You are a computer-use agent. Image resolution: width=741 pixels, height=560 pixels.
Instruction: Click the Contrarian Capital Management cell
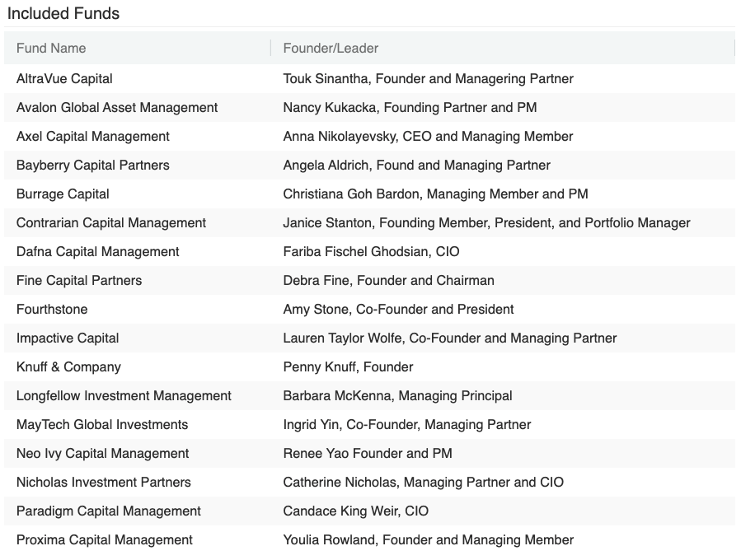coord(111,223)
